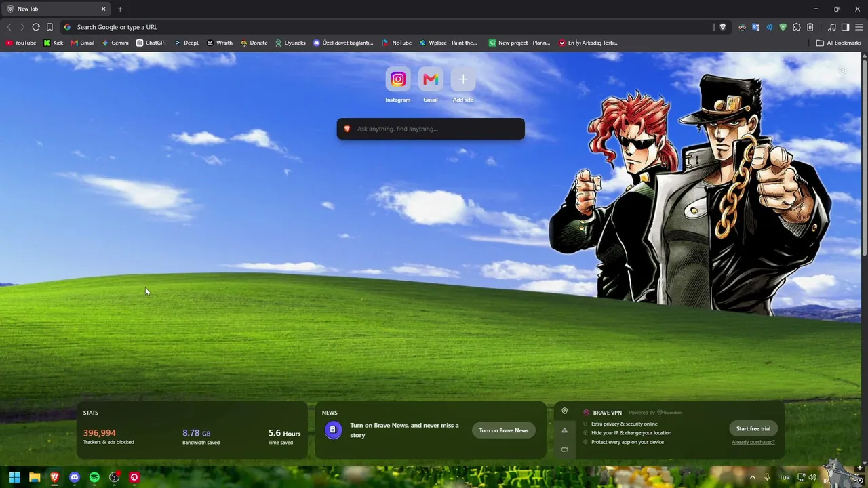Open the Gmail bookmark in bookmarks bar

83,43
